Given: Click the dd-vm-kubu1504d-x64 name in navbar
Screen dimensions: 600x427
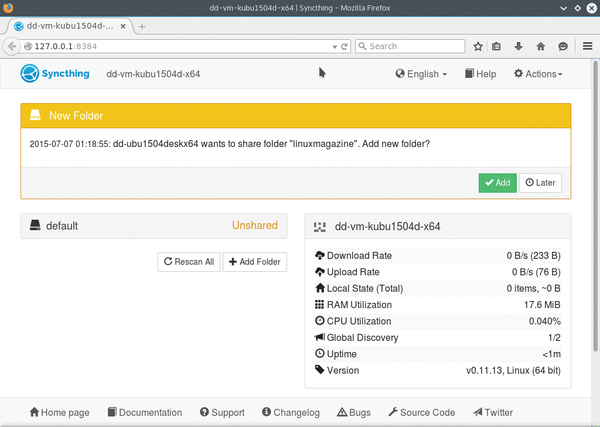Looking at the screenshot, I should tap(153, 74).
